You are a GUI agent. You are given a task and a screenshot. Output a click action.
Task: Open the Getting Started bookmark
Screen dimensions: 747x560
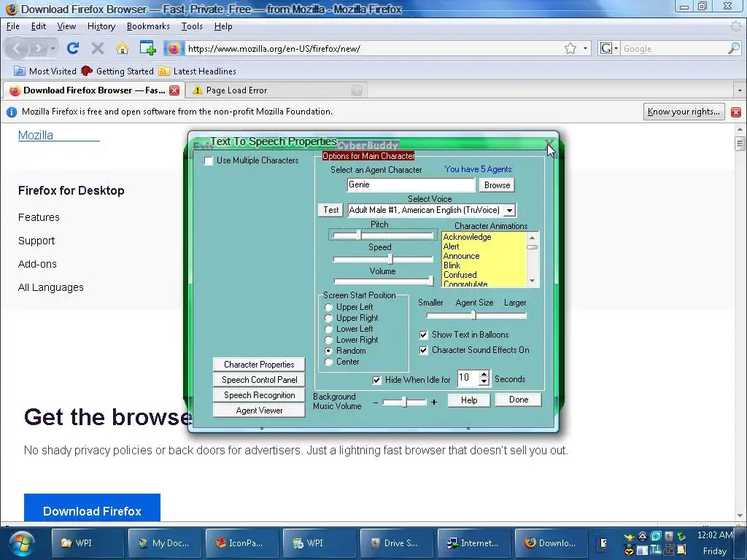coord(117,71)
